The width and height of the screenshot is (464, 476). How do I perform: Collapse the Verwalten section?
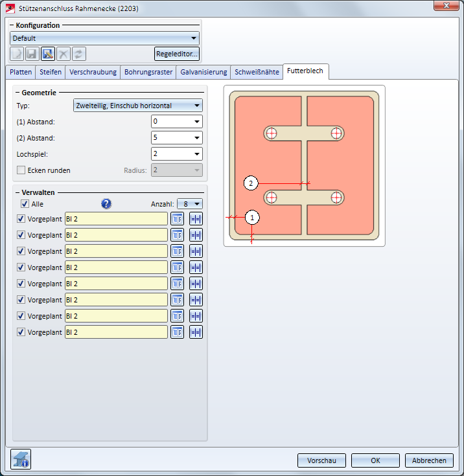coord(17,192)
